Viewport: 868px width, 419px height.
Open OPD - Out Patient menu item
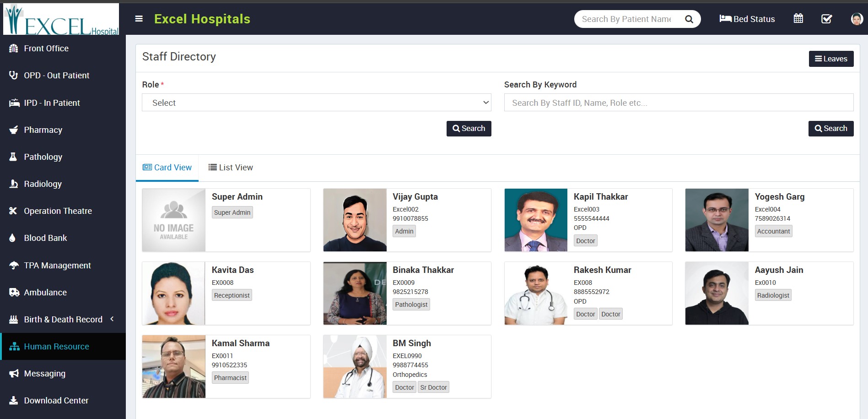(x=57, y=76)
